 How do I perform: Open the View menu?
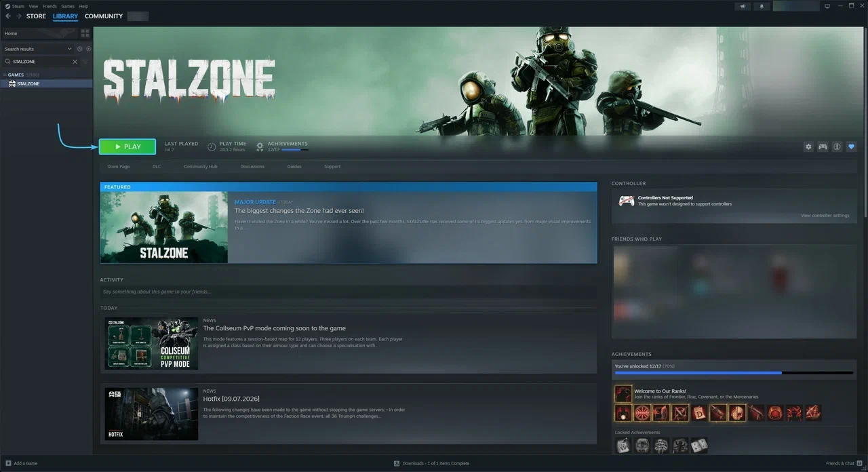(33, 6)
